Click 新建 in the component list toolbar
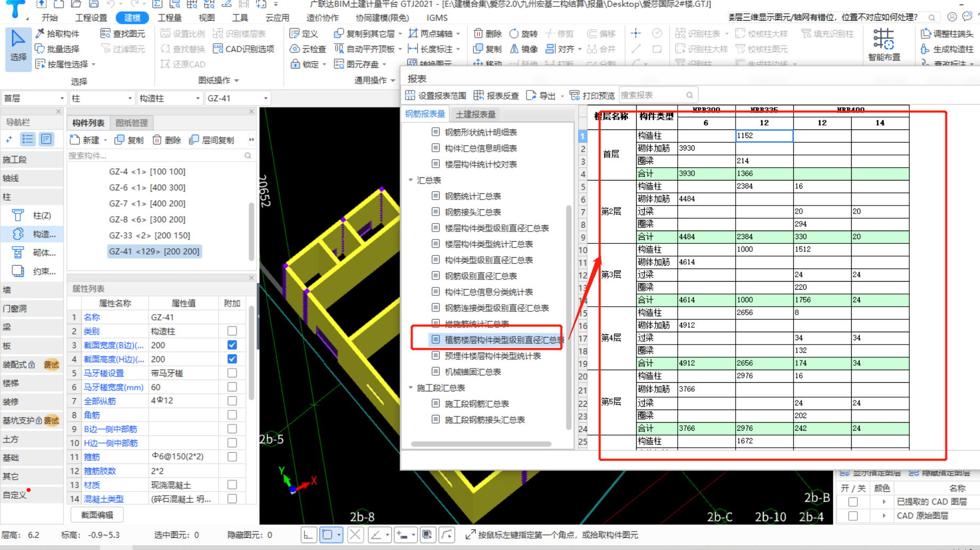 pos(85,140)
